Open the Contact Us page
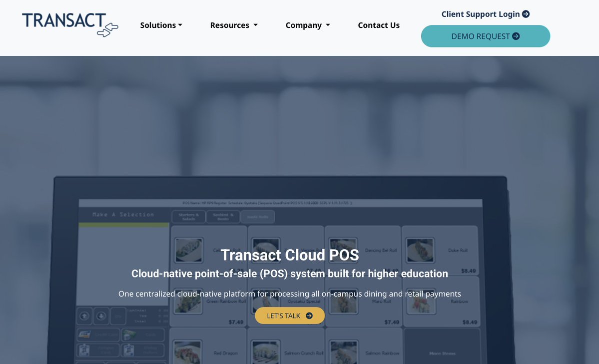This screenshot has width=599, height=364. pos(379,25)
